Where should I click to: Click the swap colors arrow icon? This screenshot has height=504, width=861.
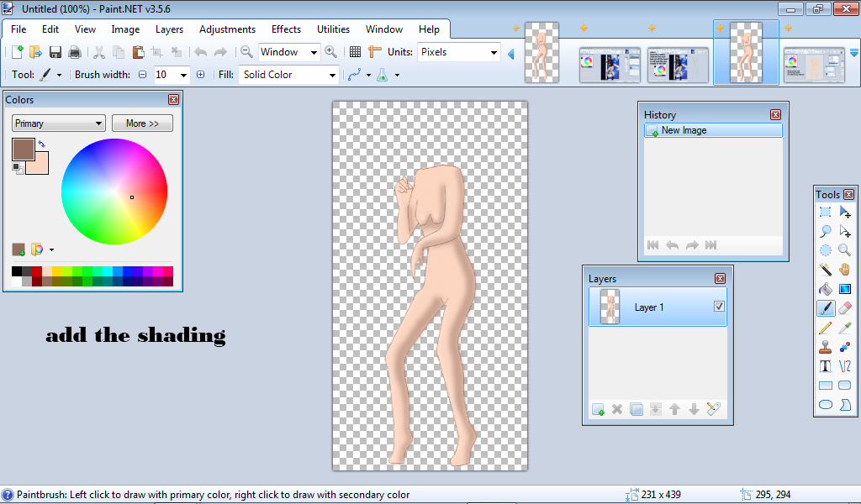click(x=42, y=144)
